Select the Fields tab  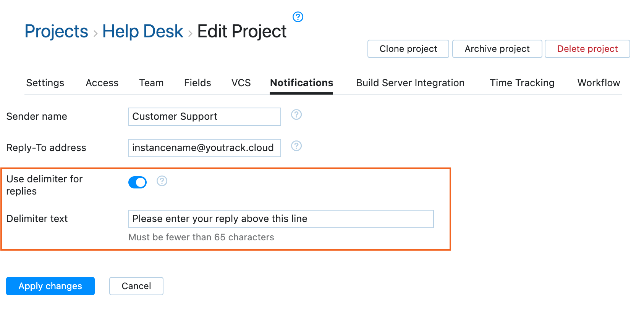click(197, 83)
